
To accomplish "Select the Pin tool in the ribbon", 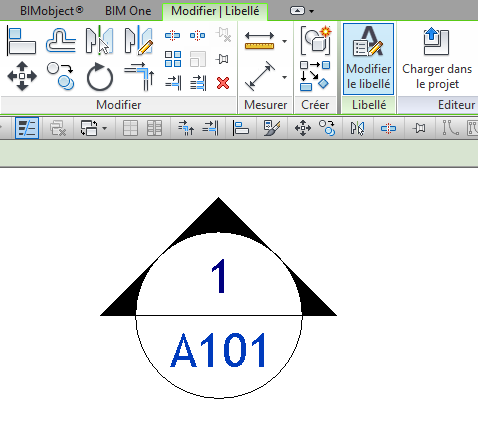I will click(x=222, y=59).
